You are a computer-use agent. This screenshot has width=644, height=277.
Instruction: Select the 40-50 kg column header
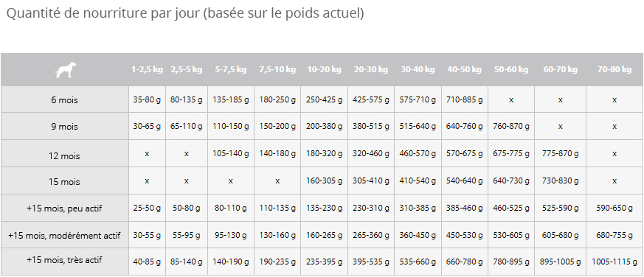coord(464,70)
